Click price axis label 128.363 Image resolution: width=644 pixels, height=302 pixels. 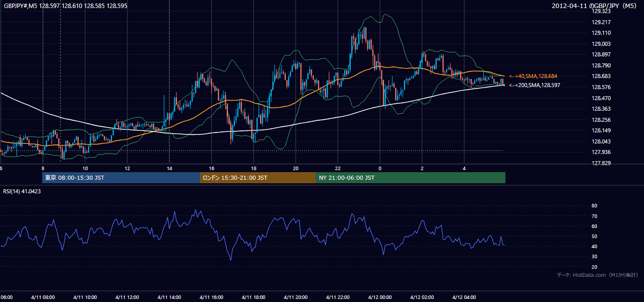601,109
